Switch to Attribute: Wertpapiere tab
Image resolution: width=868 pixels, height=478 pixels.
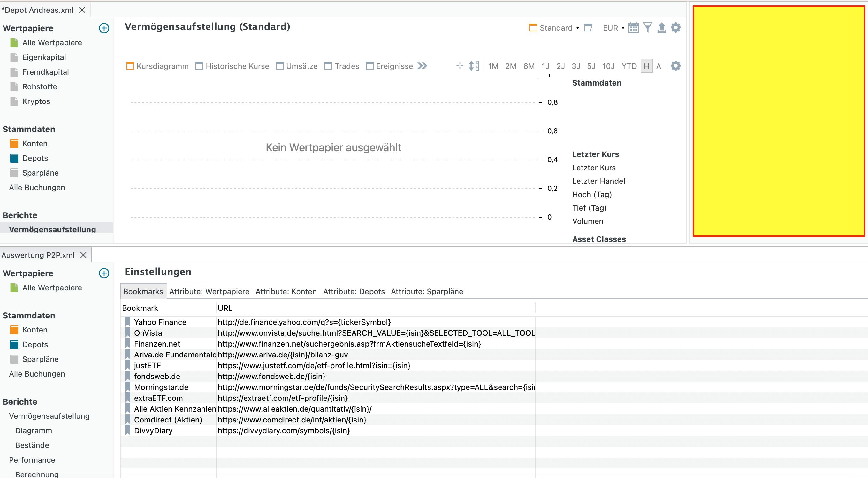209,292
